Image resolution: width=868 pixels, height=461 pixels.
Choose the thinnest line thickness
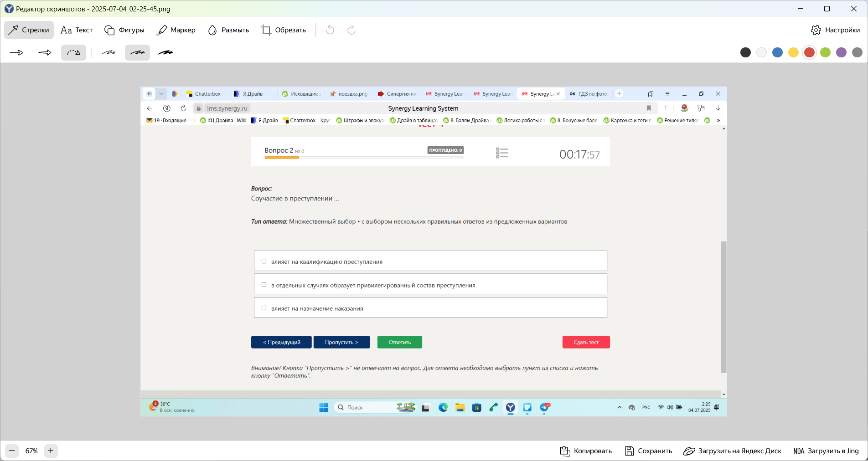(x=108, y=53)
